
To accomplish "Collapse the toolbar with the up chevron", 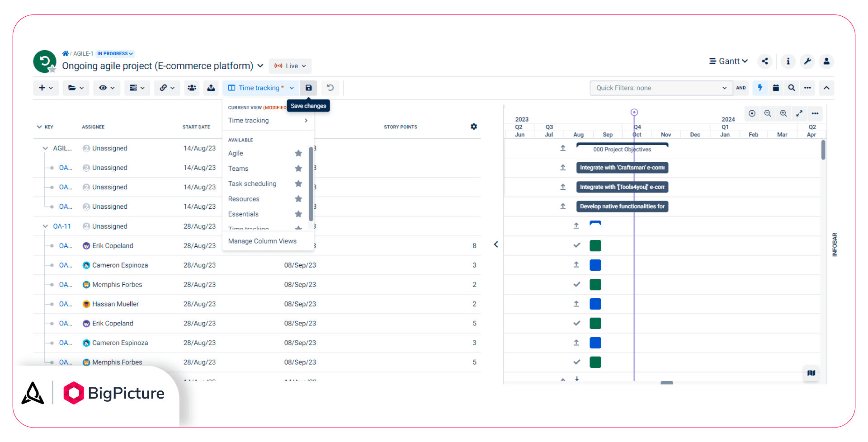I will 826,88.
